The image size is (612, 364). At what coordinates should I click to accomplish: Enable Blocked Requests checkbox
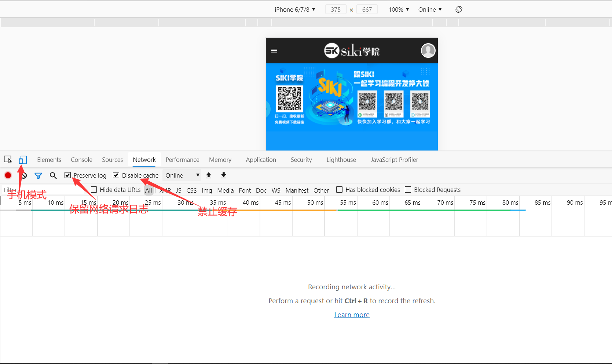pyautogui.click(x=408, y=189)
